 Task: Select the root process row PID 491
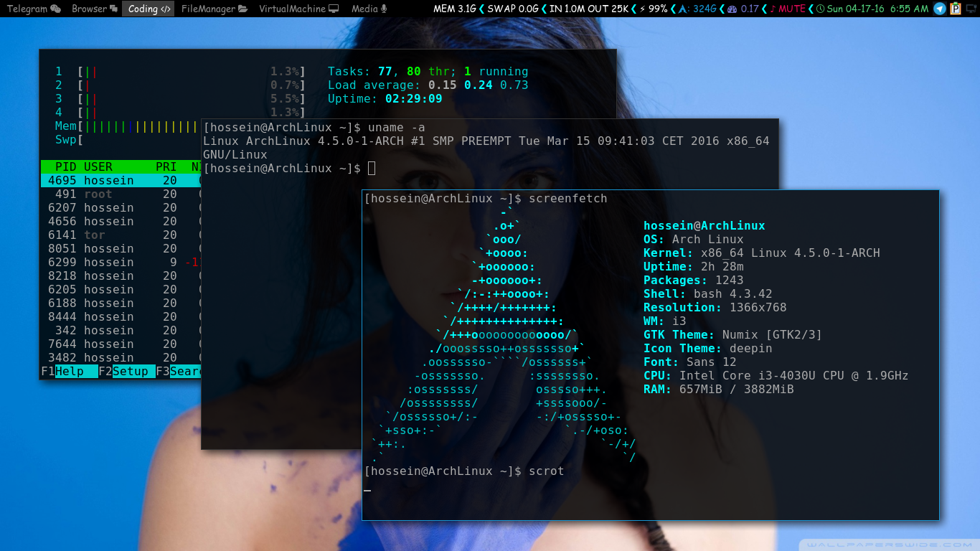tap(121, 194)
